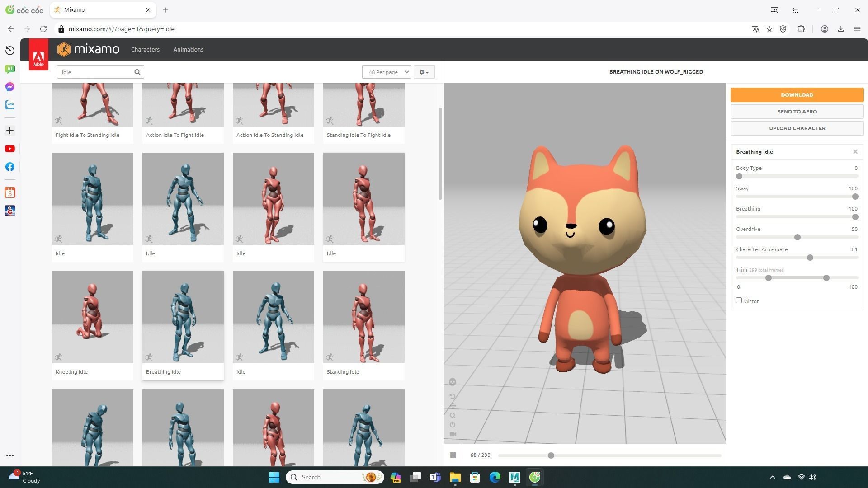Select the Breathing Idle animation thumbnail
This screenshot has width=868, height=488.
183,317
